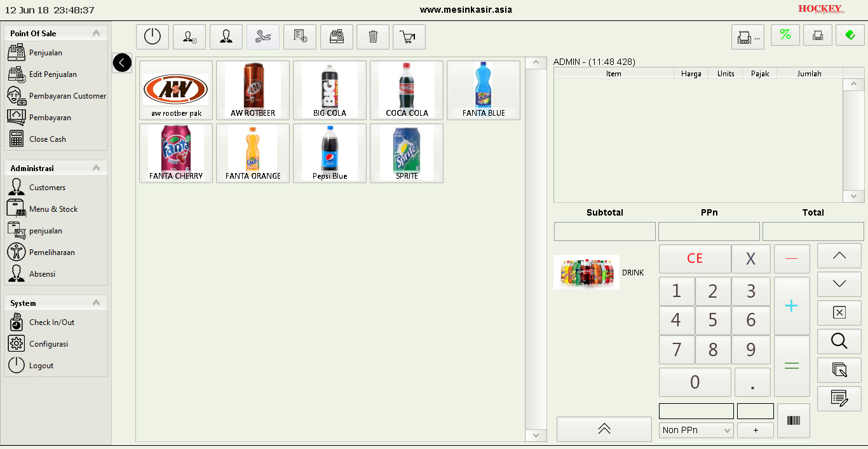This screenshot has height=449, width=868.
Task: Click the receipt list icon in toolbar
Action: [x=300, y=37]
